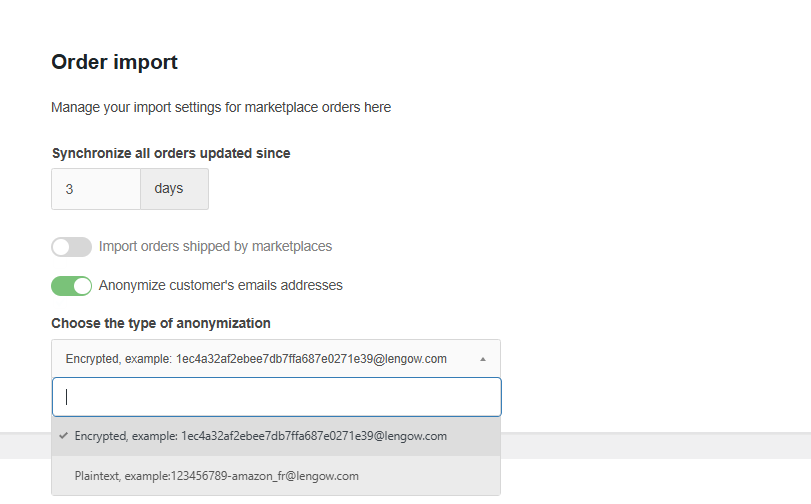
Task: Click the 'Manage your import settings' description text
Action: click(221, 107)
